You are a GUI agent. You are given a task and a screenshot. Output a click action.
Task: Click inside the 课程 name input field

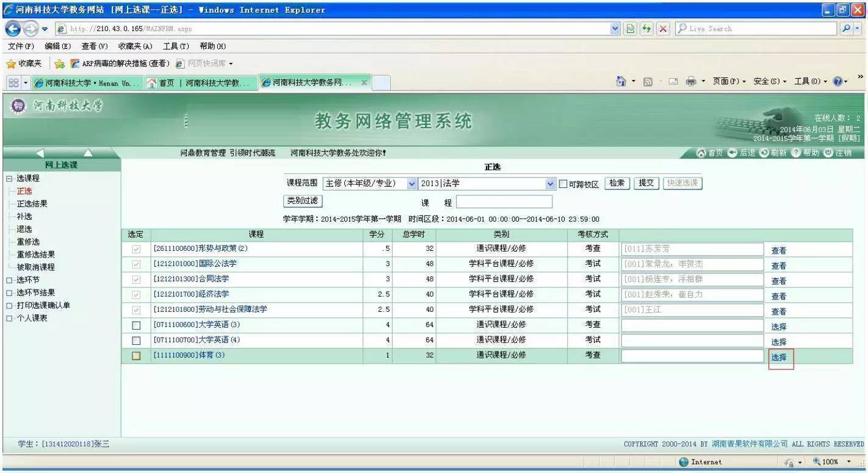504,201
